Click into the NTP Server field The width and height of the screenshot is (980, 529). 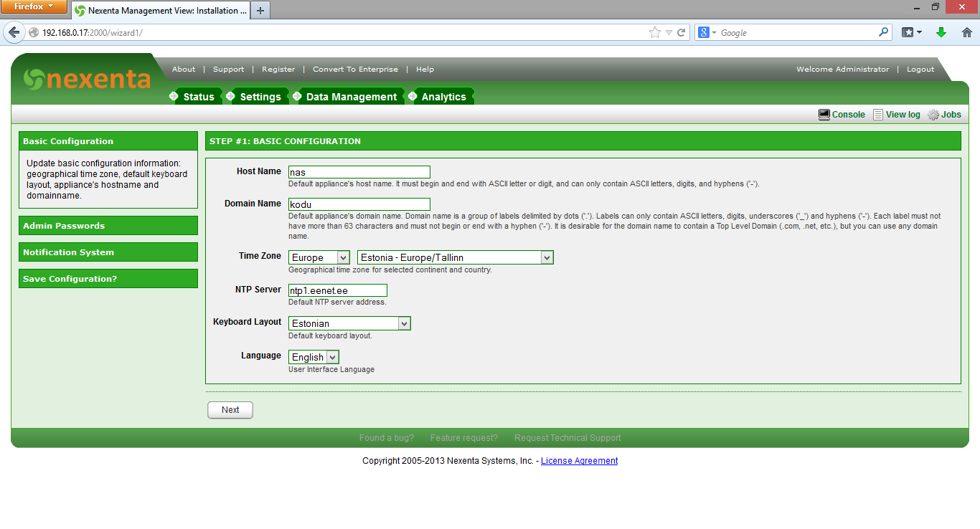tap(338, 290)
